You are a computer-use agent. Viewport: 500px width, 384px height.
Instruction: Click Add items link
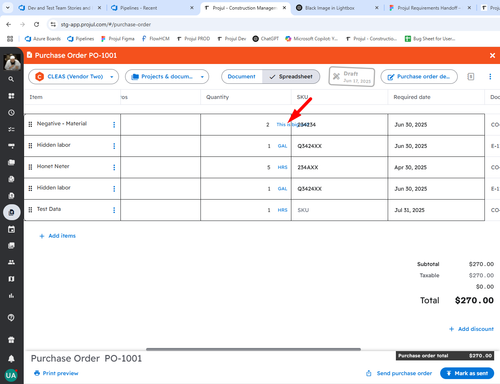[57, 236]
